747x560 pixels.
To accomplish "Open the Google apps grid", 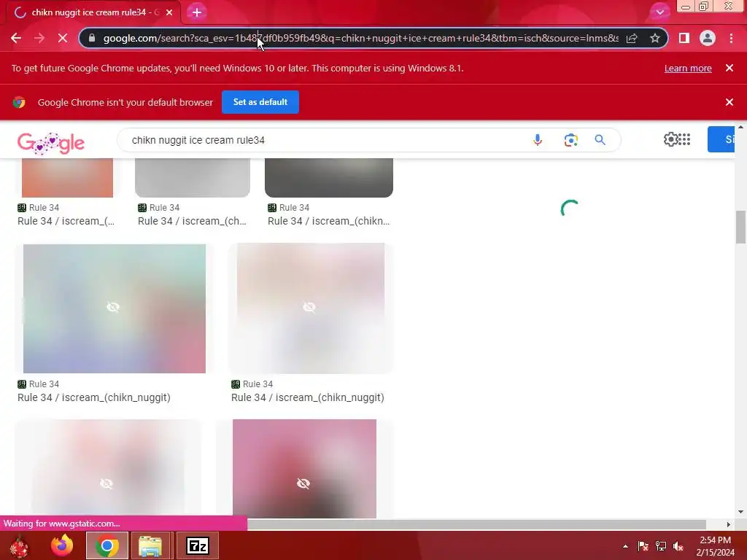I will tap(684, 139).
